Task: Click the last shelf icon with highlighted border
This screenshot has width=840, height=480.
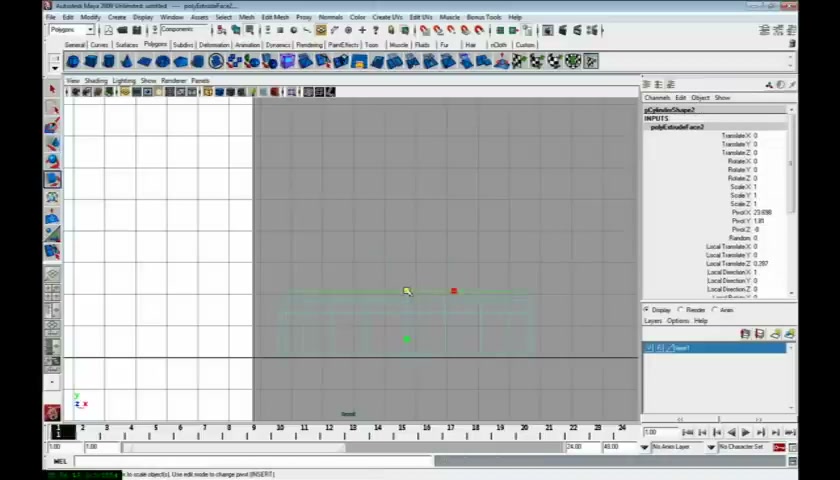Action: (591, 62)
